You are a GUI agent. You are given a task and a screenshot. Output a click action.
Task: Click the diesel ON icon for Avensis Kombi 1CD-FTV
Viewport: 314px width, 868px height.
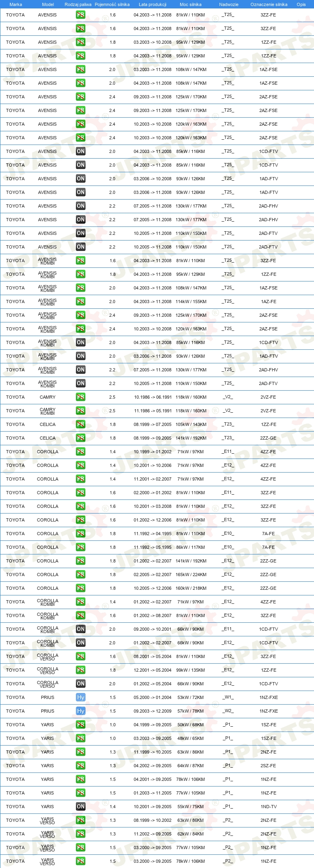tap(81, 342)
